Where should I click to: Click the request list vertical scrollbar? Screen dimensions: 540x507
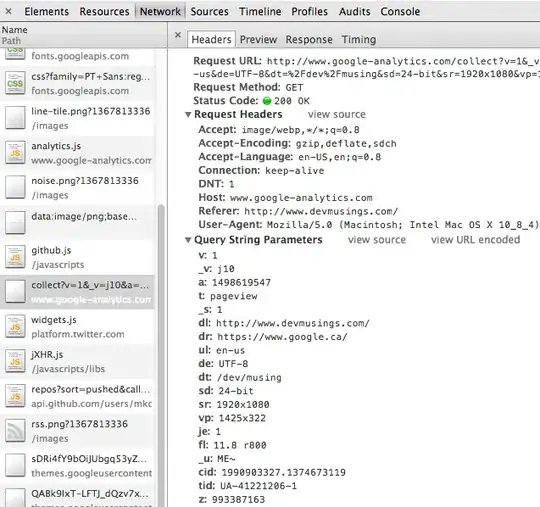tap(161, 355)
